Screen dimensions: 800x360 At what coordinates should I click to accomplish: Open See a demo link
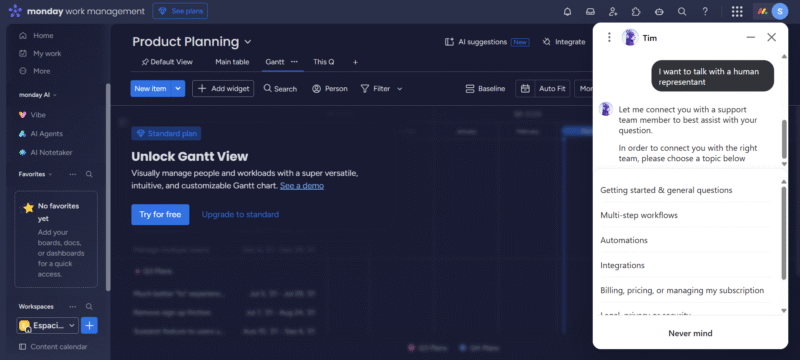[302, 186]
